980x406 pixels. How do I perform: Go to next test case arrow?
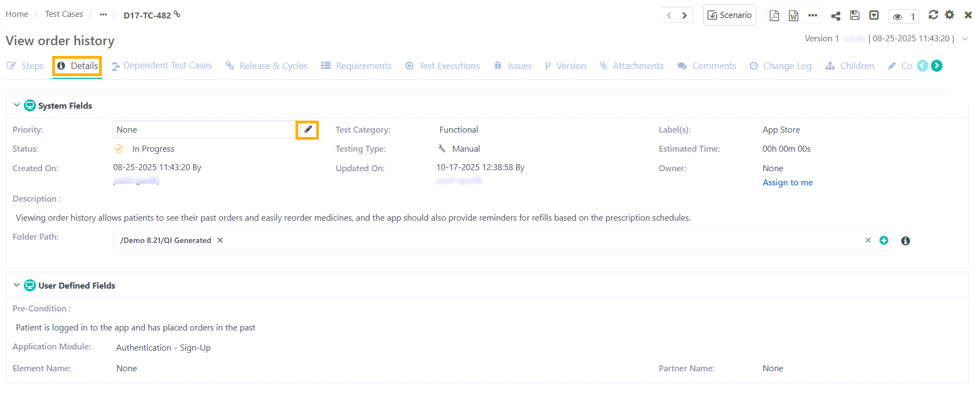685,15
